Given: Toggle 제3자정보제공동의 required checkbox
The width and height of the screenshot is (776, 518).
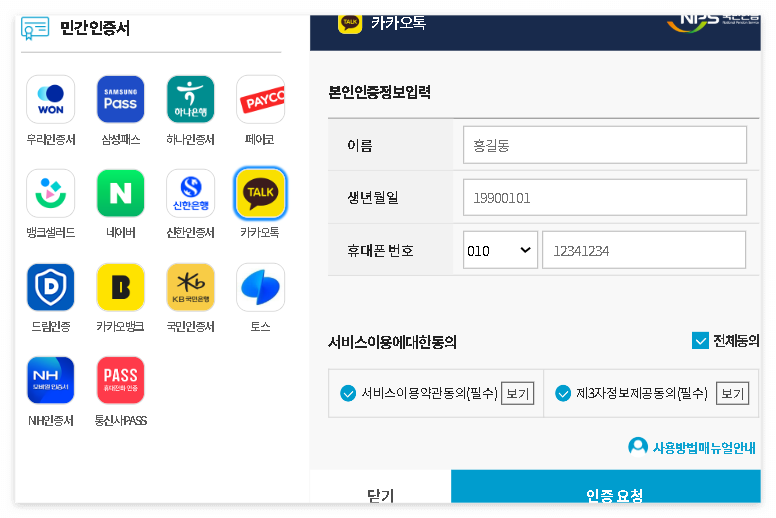Looking at the screenshot, I should [x=563, y=393].
